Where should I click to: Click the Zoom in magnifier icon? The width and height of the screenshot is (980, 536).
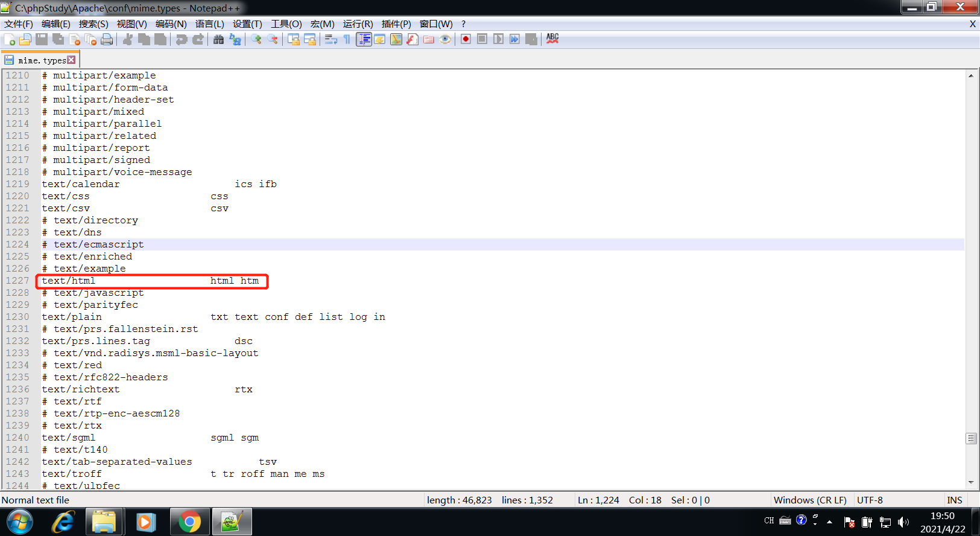point(256,39)
